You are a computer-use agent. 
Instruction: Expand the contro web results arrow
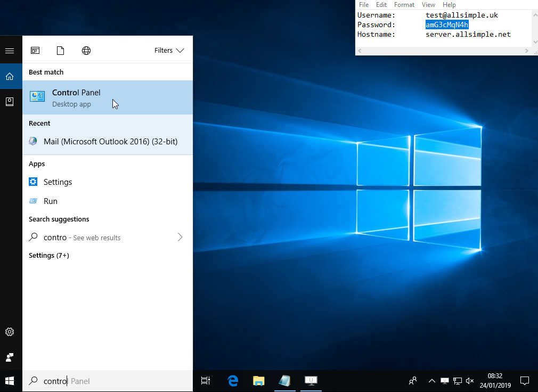tap(180, 238)
